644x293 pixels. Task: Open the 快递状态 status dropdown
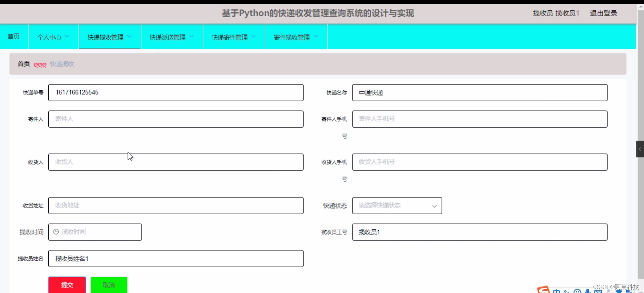pyautogui.click(x=397, y=205)
